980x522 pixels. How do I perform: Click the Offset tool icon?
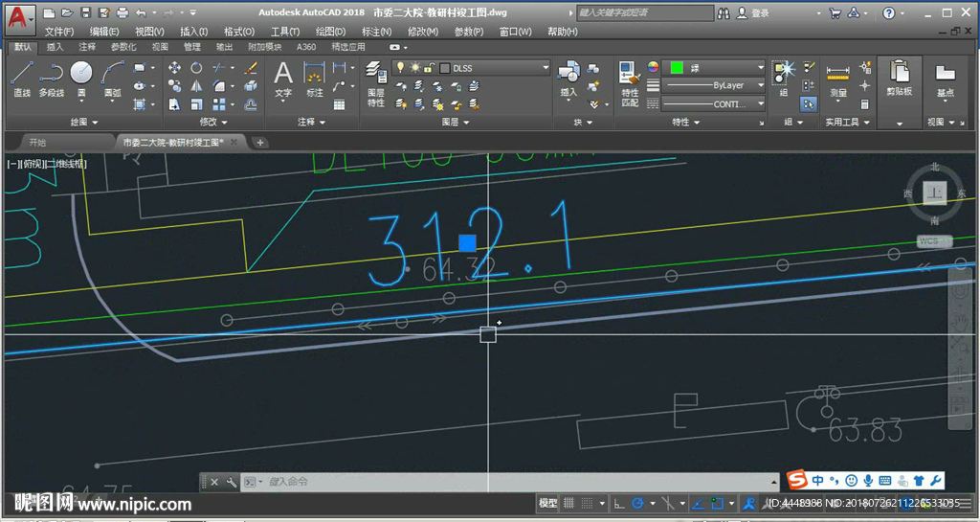252,104
